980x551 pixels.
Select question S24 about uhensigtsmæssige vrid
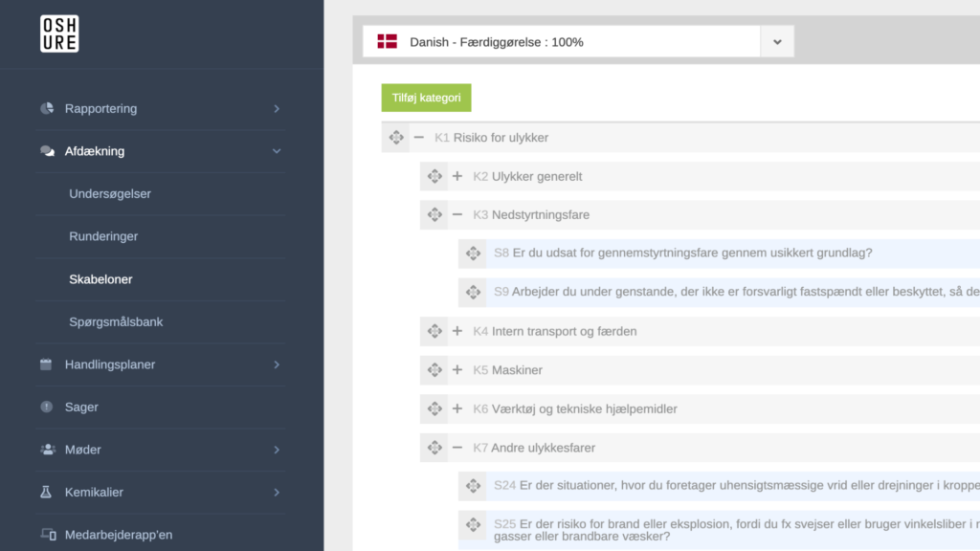tap(727, 486)
